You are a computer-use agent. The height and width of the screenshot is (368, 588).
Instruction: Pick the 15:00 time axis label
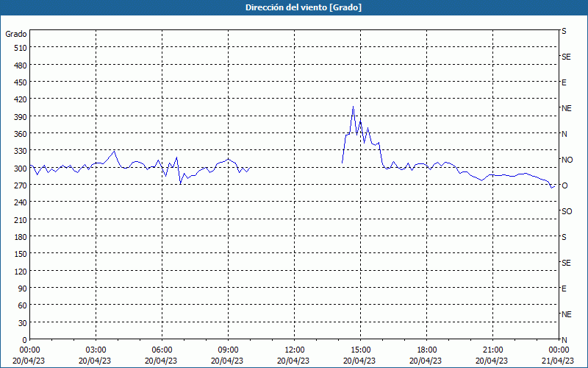pyautogui.click(x=361, y=350)
